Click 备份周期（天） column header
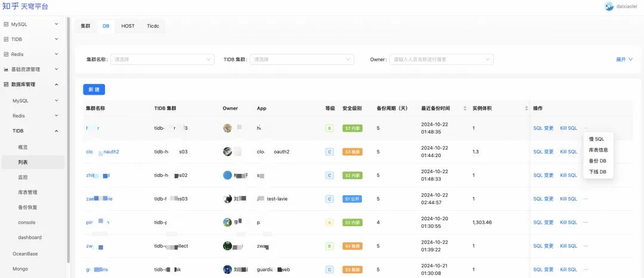Image resolution: width=644 pixels, height=278 pixels. (x=392, y=108)
